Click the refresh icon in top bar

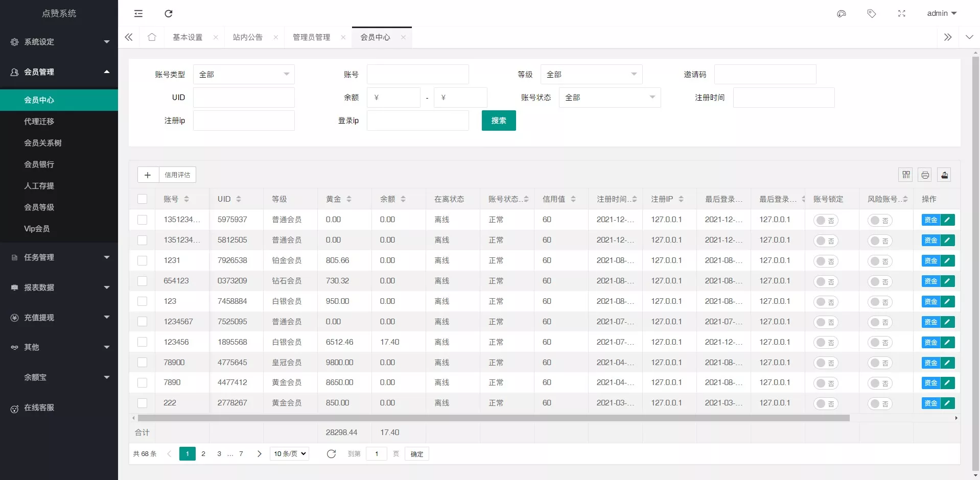coord(169,14)
